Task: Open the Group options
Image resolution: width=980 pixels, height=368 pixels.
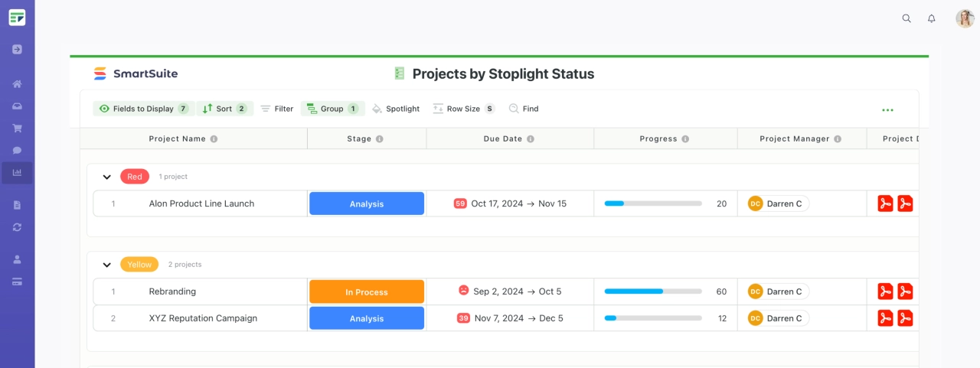Action: tap(332, 109)
